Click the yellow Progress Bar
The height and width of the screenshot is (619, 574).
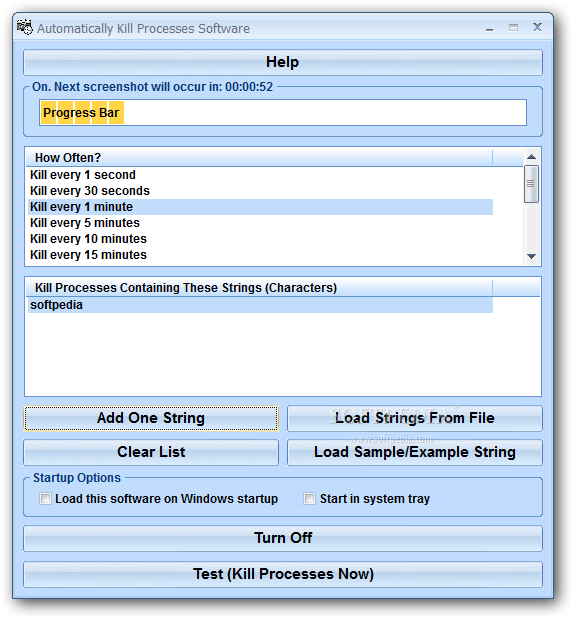(x=283, y=113)
